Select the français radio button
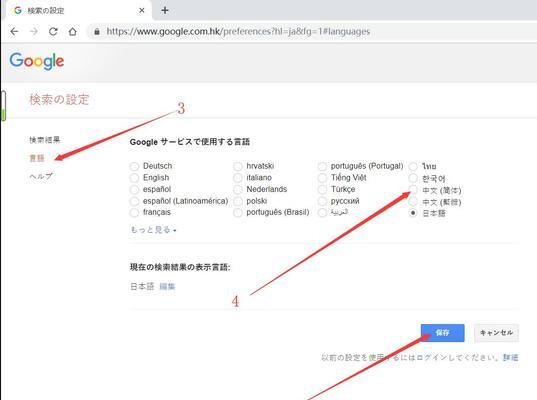Image resolution: width=537 pixels, height=400 pixels. pyautogui.click(x=134, y=213)
